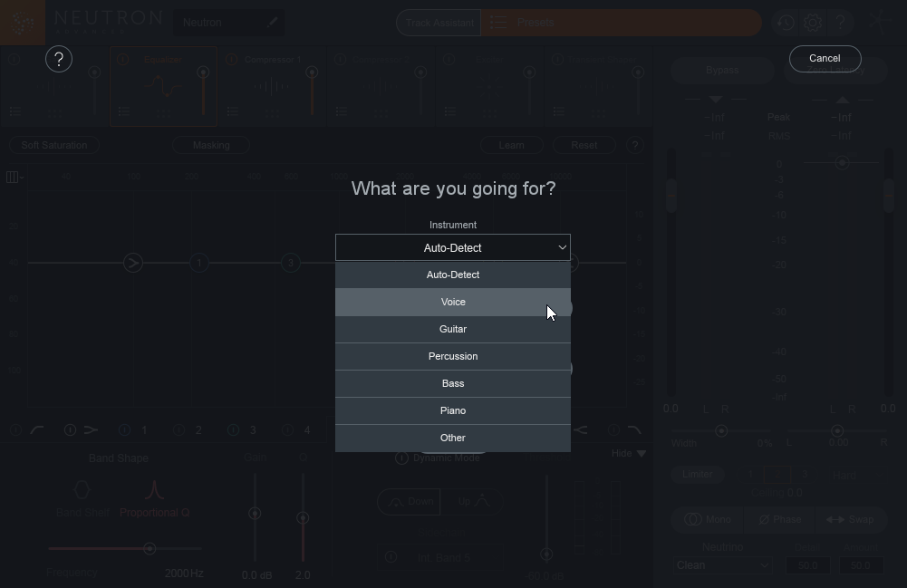This screenshot has width=907, height=588.
Task: Toggle the Equalizer module power button
Action: 122,60
